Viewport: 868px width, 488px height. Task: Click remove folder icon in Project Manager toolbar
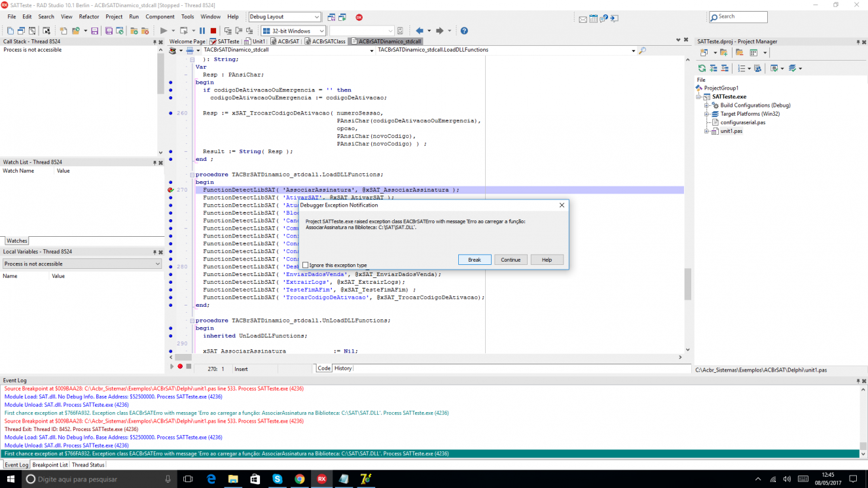pos(740,52)
